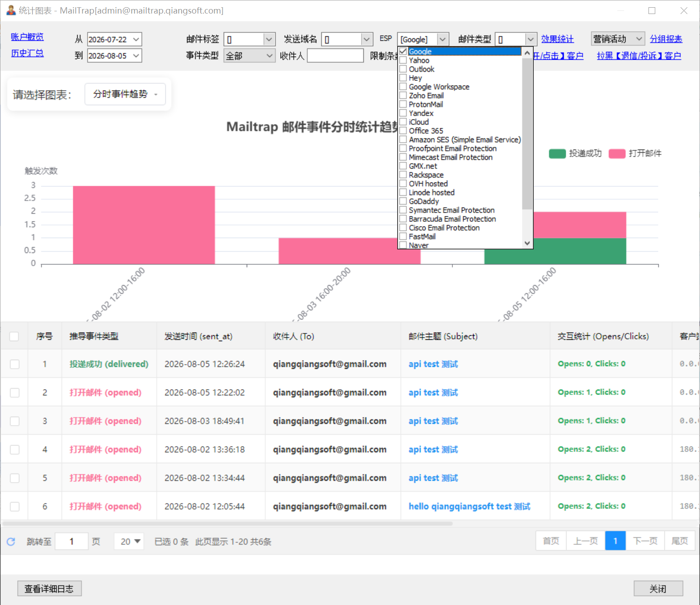Uncheck the Google ESP checkbox
Image resolution: width=700 pixels, height=605 pixels.
click(x=403, y=51)
